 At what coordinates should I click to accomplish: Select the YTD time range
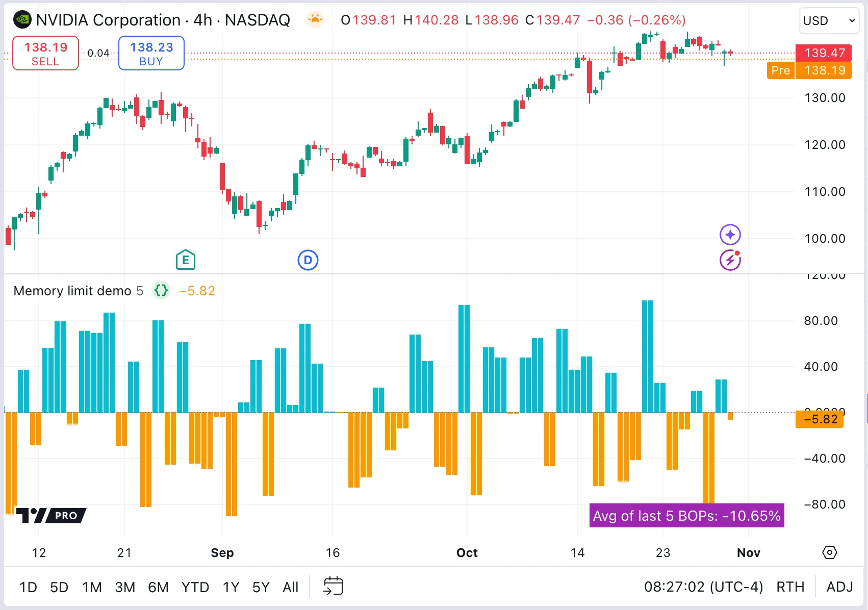click(195, 588)
